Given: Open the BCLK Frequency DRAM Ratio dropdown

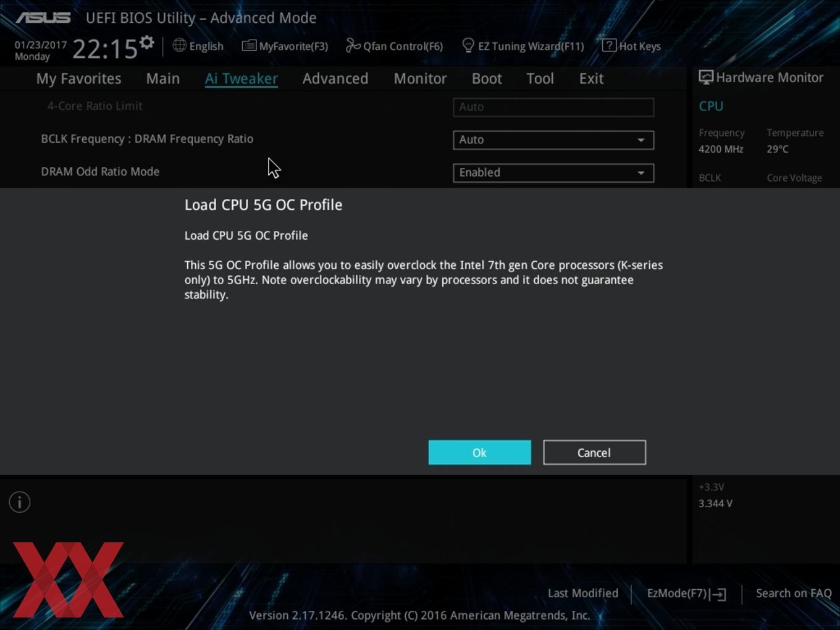Looking at the screenshot, I should [x=553, y=140].
